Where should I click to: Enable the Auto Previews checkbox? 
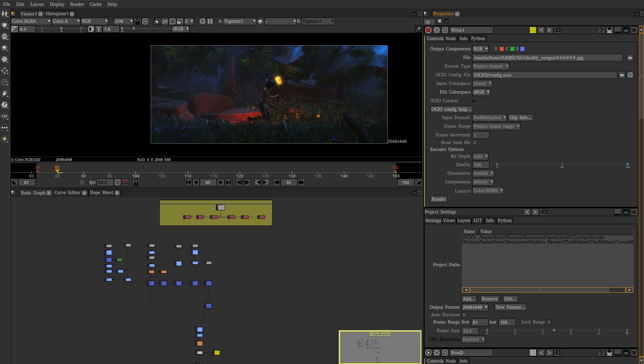click(x=464, y=315)
